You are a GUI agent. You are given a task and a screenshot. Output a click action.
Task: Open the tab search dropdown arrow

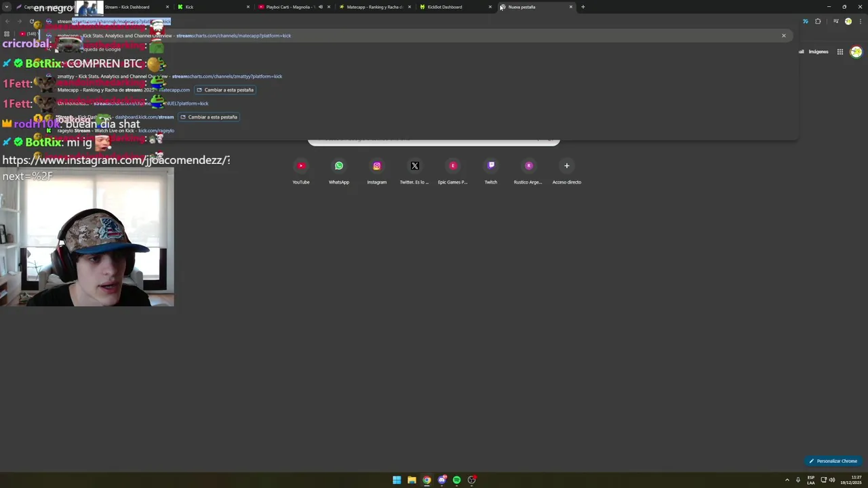click(7, 7)
